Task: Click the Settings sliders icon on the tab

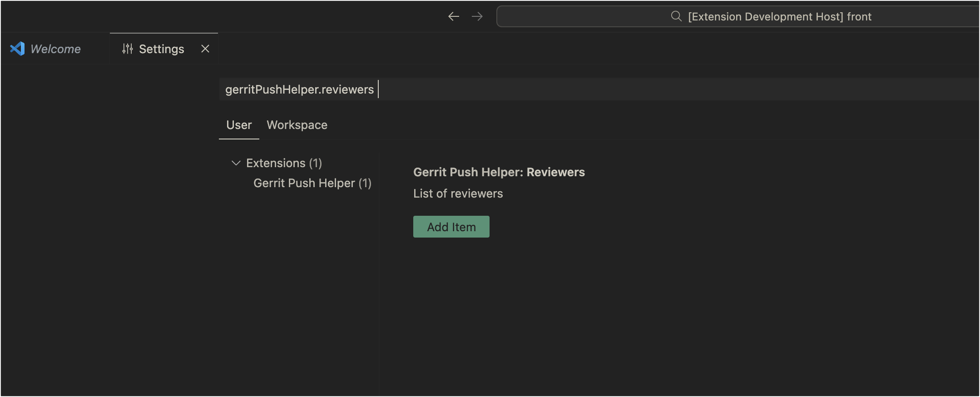Action: click(128, 49)
